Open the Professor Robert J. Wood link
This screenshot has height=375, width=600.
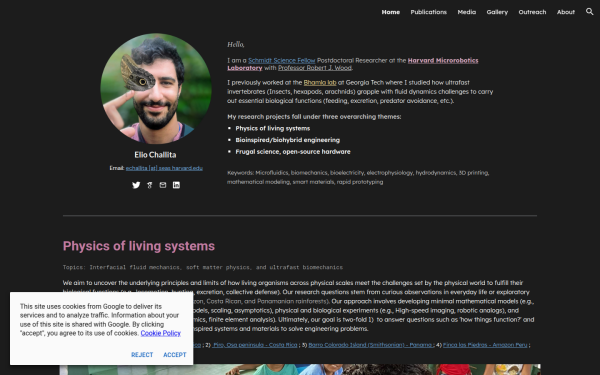pyautogui.click(x=315, y=68)
